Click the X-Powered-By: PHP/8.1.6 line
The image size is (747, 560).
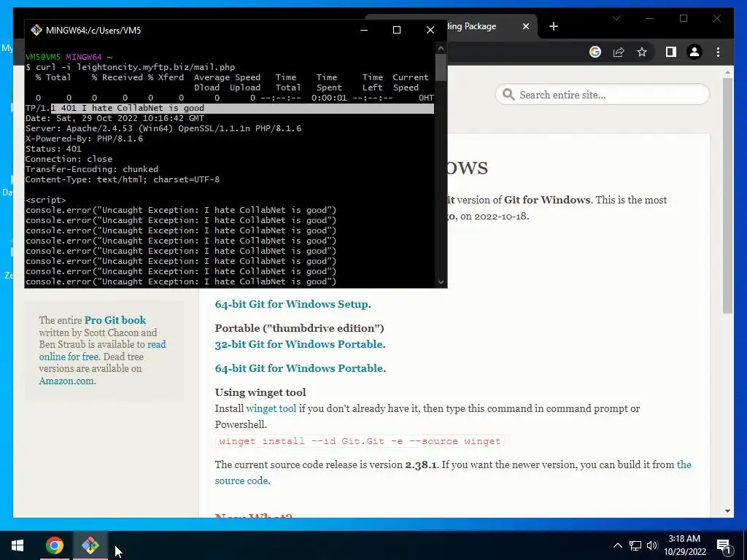point(84,139)
